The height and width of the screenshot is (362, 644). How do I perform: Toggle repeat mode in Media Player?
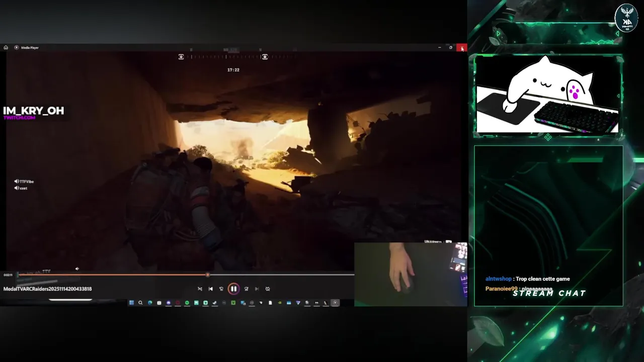click(268, 289)
